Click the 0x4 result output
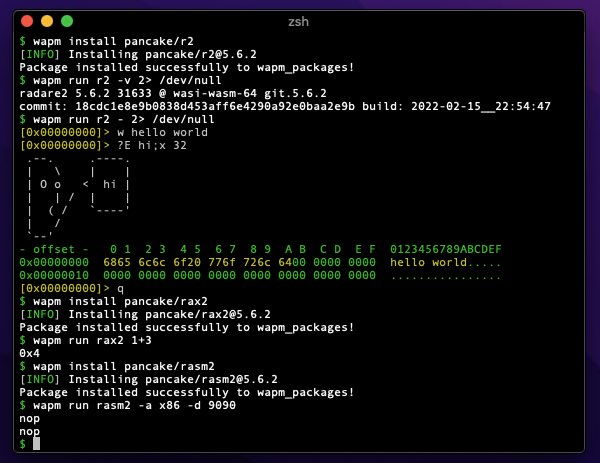The height and width of the screenshot is (463, 600). pos(29,354)
